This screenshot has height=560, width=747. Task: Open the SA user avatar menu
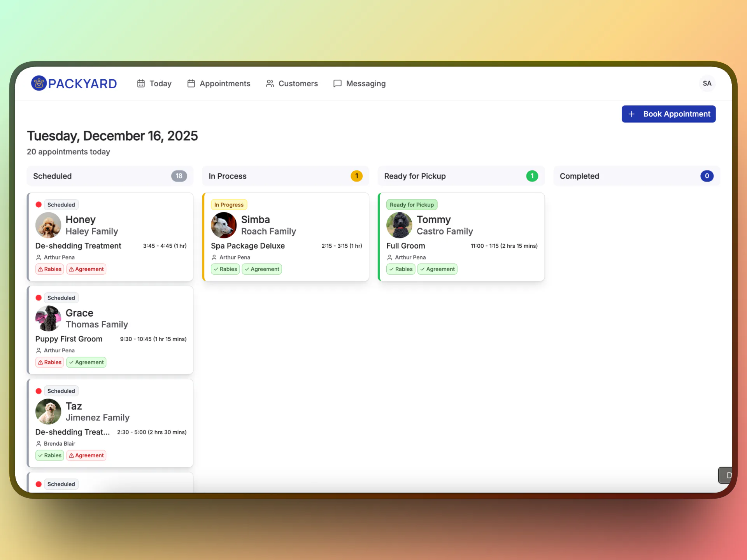[707, 83]
